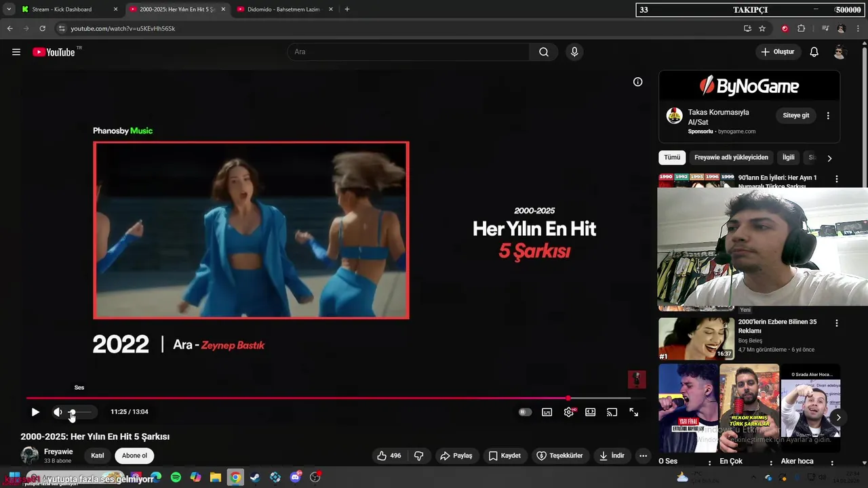Open Discord from the taskbar
Image resolution: width=868 pixels, height=488 pixels.
tap(296, 478)
